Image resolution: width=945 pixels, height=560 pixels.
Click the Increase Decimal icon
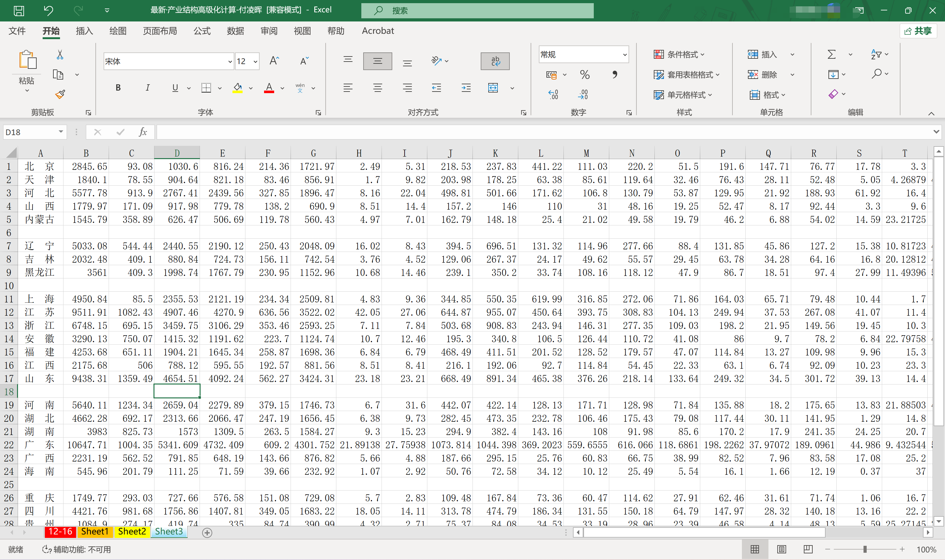553,94
